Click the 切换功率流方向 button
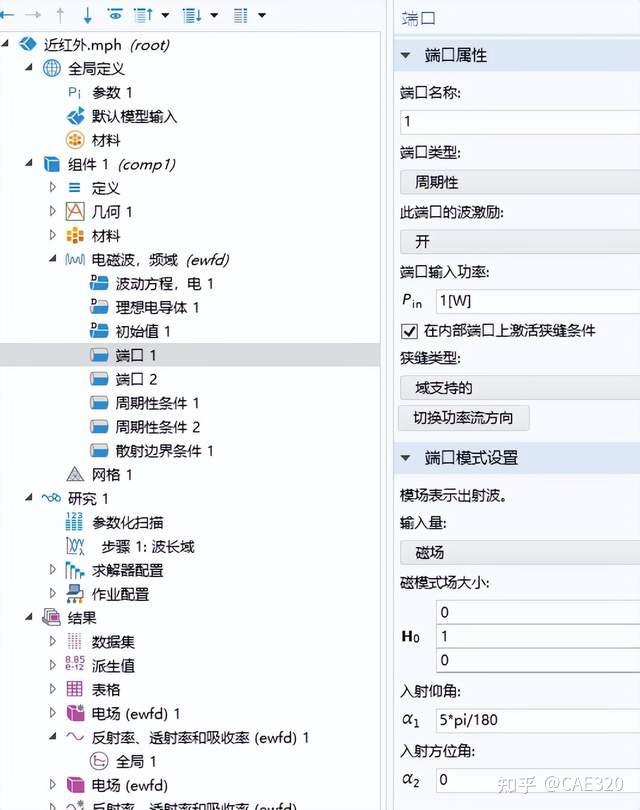The width and height of the screenshot is (640, 810). point(464,417)
